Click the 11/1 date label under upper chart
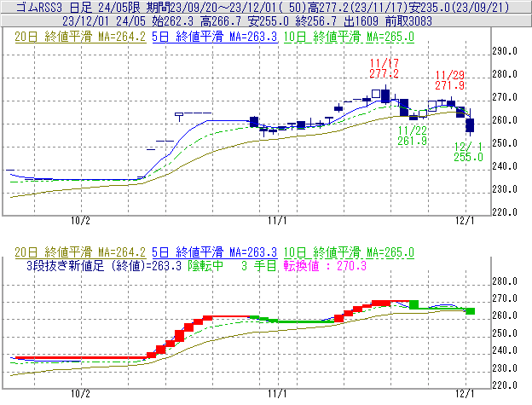Viewport: 532px width, 405px height. tap(277, 221)
